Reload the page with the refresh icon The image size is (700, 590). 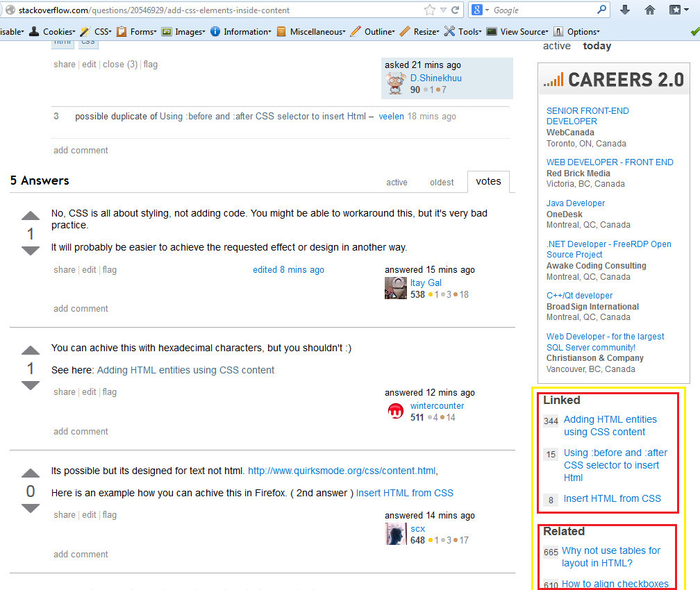tap(456, 10)
